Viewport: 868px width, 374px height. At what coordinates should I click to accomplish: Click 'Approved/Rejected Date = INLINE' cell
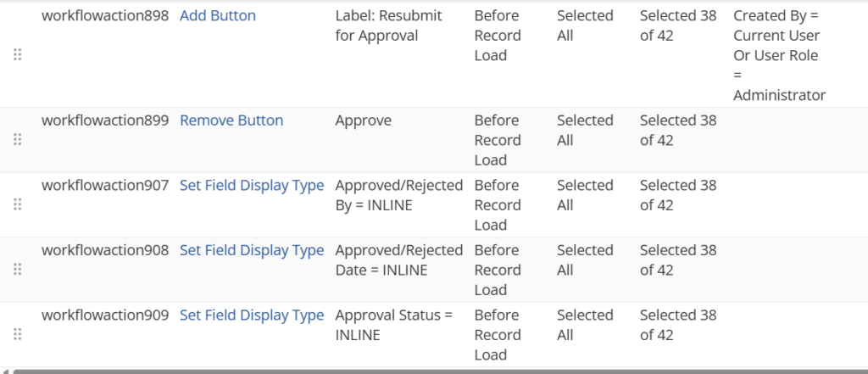point(399,260)
